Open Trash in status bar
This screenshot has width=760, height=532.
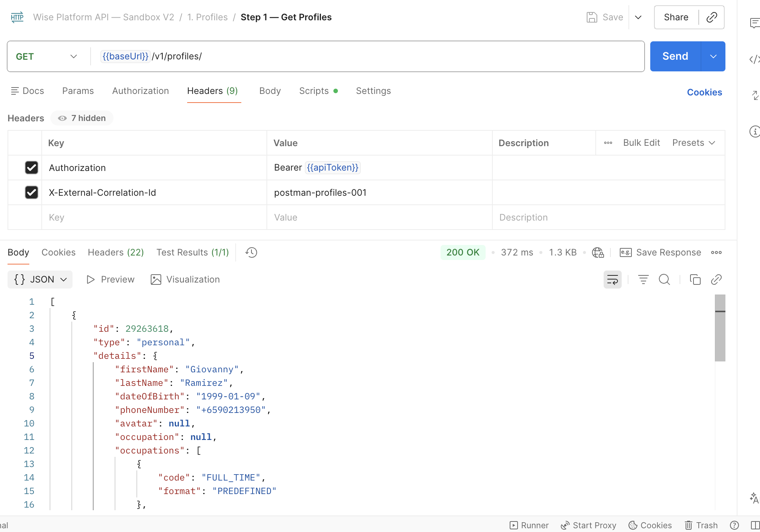pos(701,525)
